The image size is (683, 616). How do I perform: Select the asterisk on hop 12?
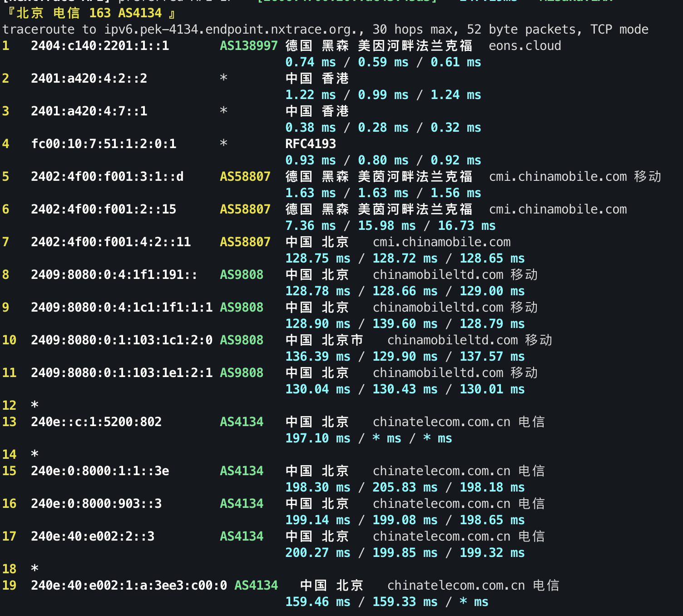(x=34, y=404)
